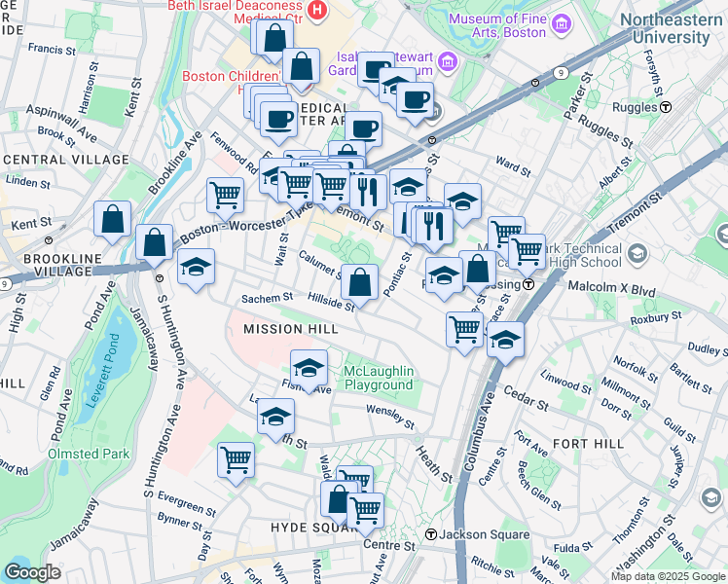
Task: Click the Malcolm X Blvd street label
Action: tap(611, 288)
